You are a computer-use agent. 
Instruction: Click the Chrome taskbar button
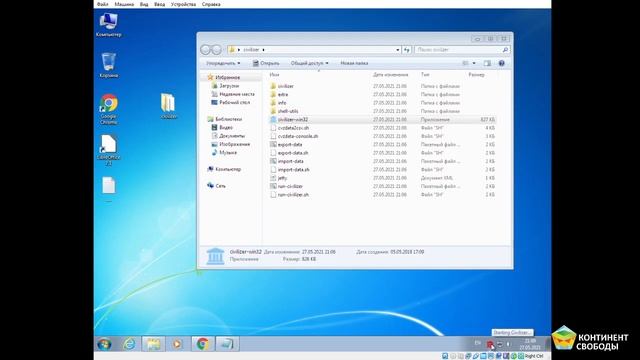[x=202, y=344]
